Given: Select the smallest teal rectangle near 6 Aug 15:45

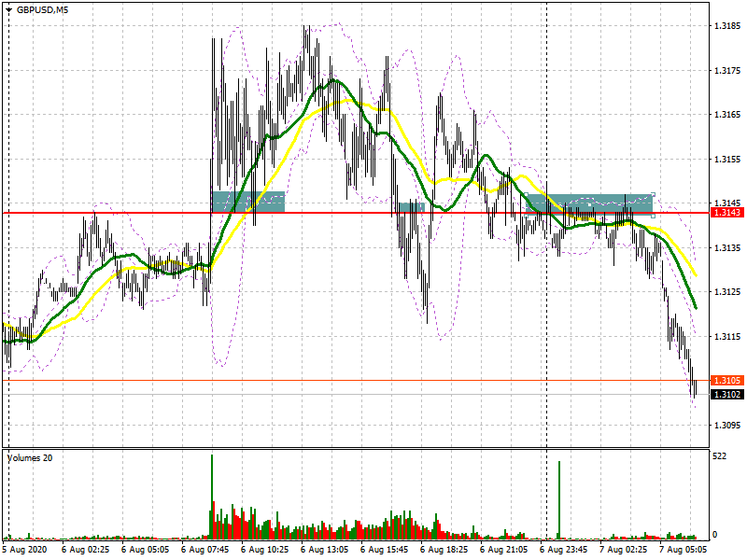Looking at the screenshot, I should pos(411,207).
